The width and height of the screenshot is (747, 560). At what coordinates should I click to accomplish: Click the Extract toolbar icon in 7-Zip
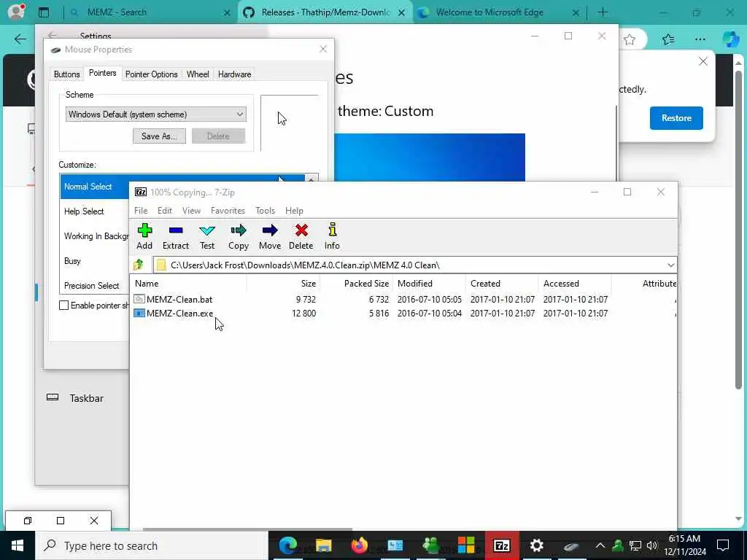point(176,236)
